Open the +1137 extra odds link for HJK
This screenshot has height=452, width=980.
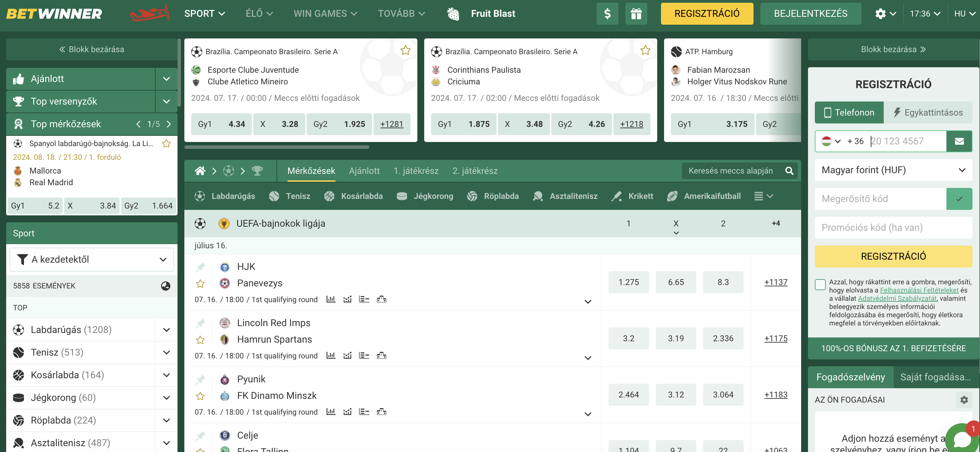pyautogui.click(x=776, y=282)
